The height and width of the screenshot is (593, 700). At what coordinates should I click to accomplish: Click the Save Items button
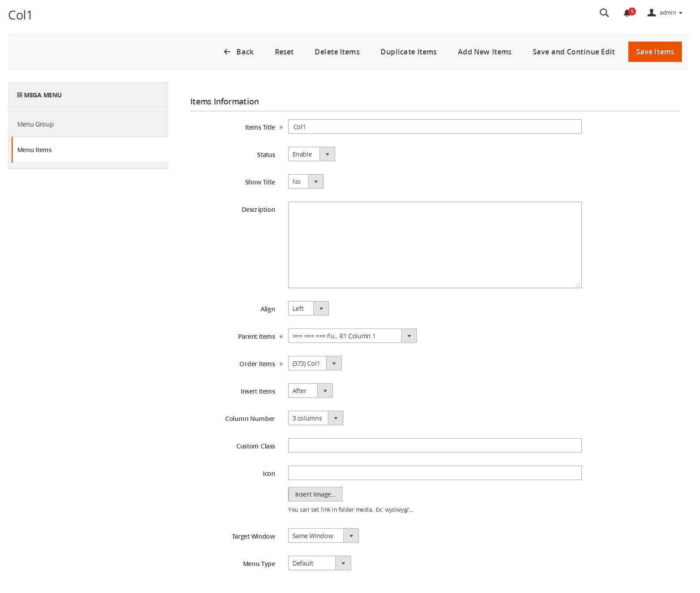[x=654, y=52]
